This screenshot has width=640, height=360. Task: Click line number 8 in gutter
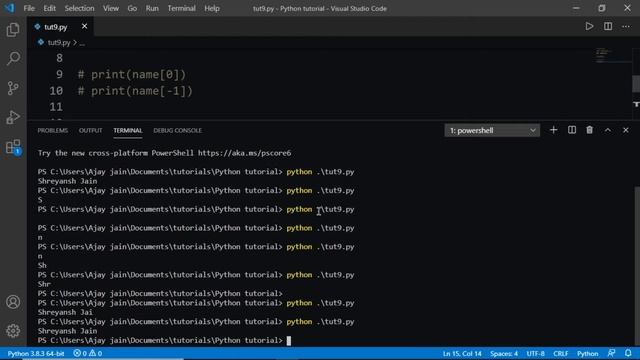[60, 58]
